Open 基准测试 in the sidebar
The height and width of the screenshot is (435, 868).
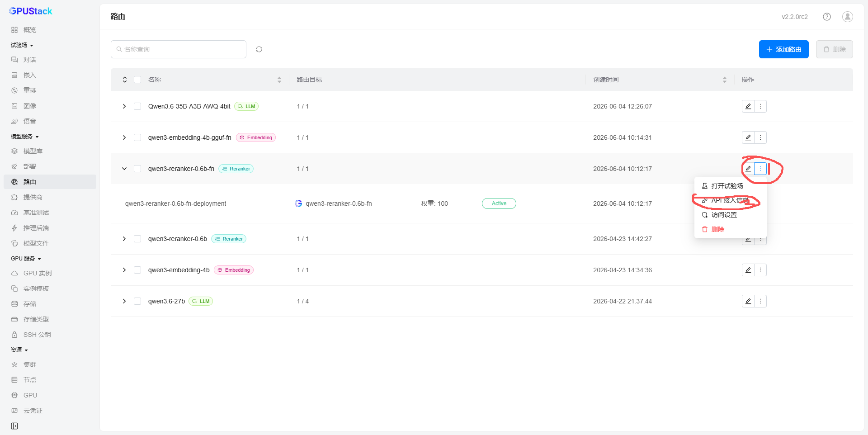[50, 213]
